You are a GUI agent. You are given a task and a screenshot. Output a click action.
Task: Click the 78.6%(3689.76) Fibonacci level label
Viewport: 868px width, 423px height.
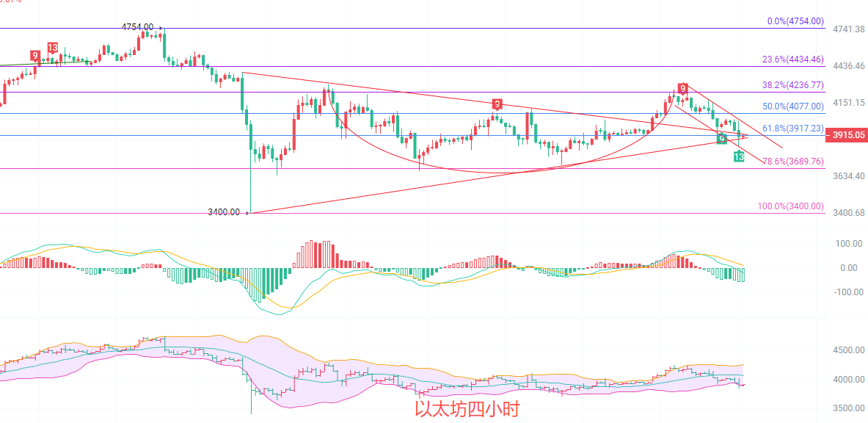point(792,162)
